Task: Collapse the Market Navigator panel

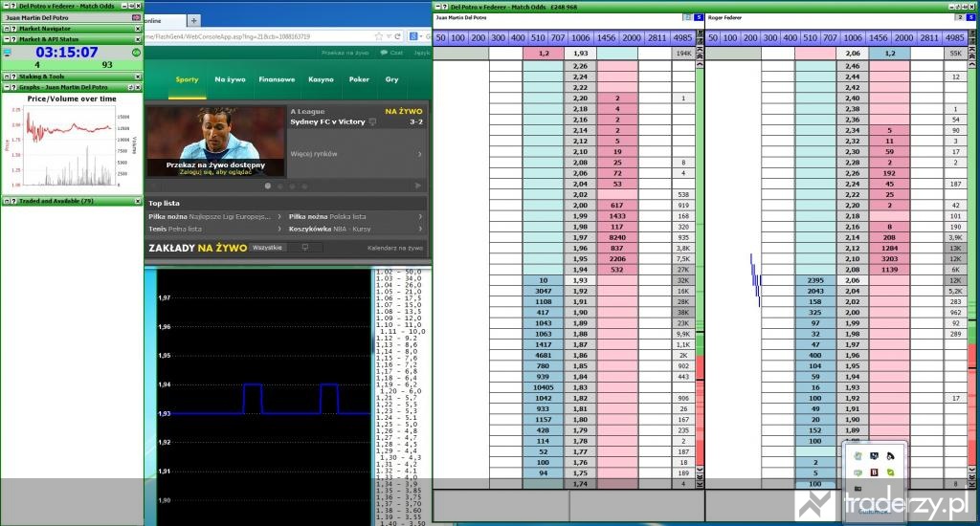Action: [x=7, y=29]
